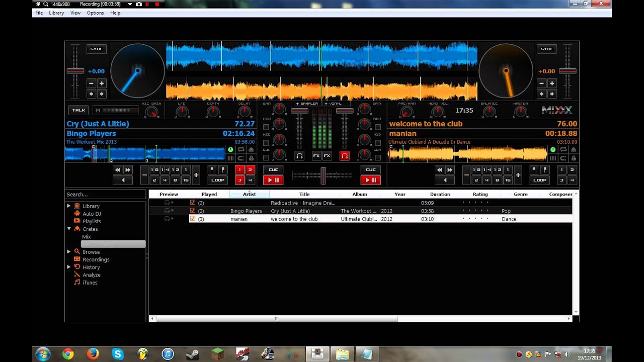Open Auto DJ in sidebar
The width and height of the screenshot is (644, 362).
[x=92, y=214]
